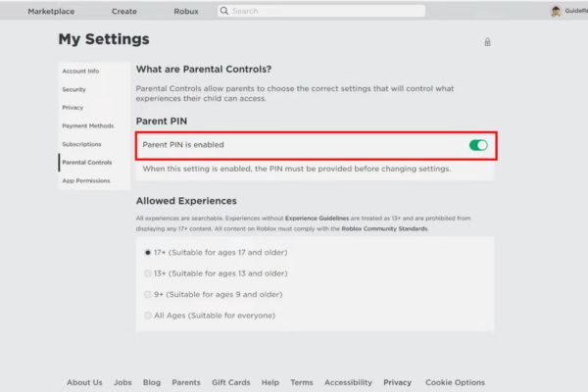
Task: Disable the Parent PIN toggle
Action: pos(478,145)
